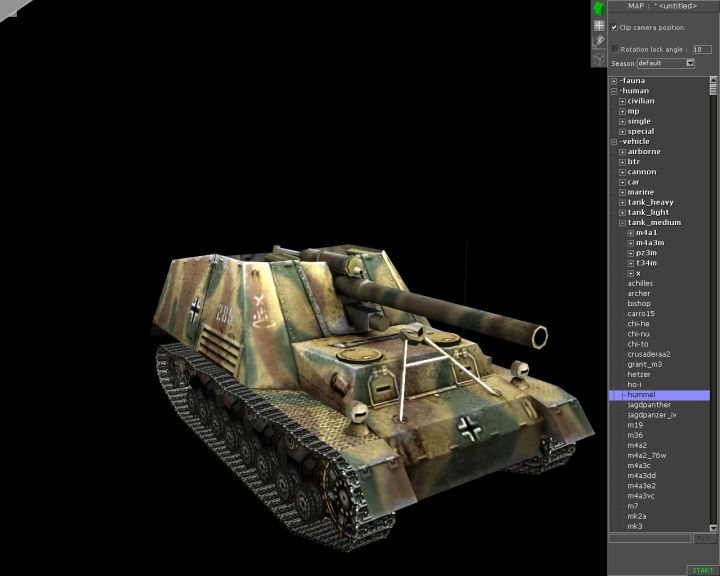Toggle Clip camera position checkbox
This screenshot has height=576, width=720.
coord(614,27)
